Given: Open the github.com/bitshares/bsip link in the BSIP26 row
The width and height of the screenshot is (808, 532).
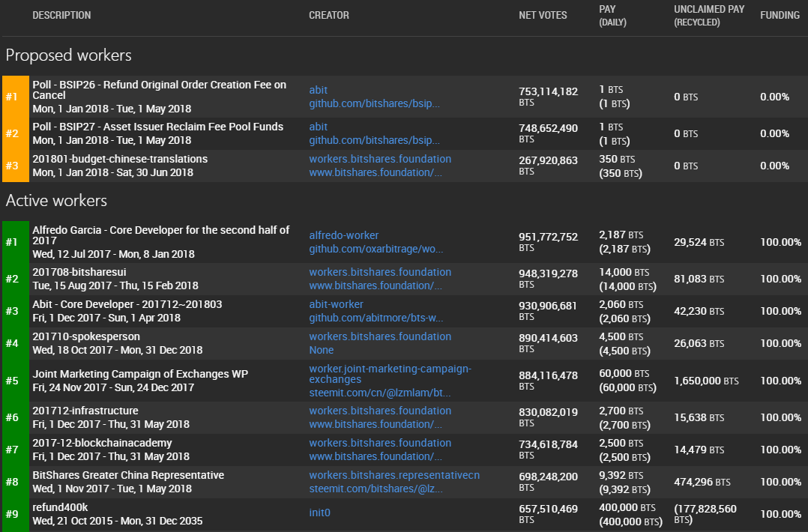Looking at the screenshot, I should click(x=374, y=103).
